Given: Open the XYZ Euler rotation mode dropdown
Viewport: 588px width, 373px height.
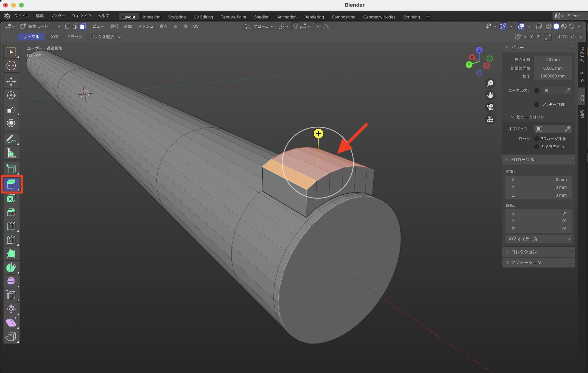Looking at the screenshot, I should pyautogui.click(x=539, y=239).
